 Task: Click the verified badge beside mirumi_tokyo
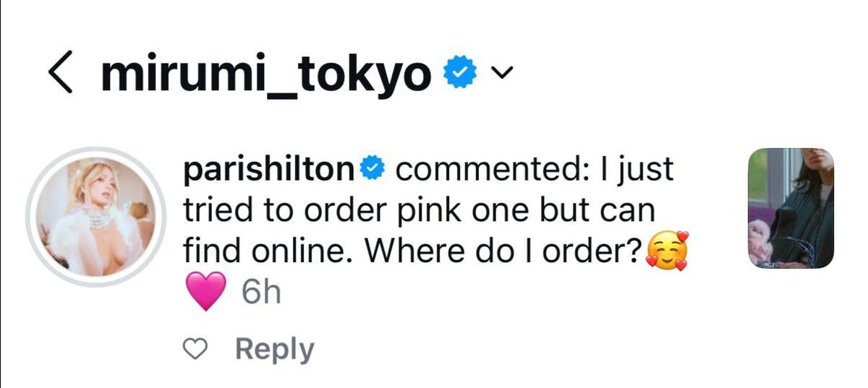(x=459, y=73)
